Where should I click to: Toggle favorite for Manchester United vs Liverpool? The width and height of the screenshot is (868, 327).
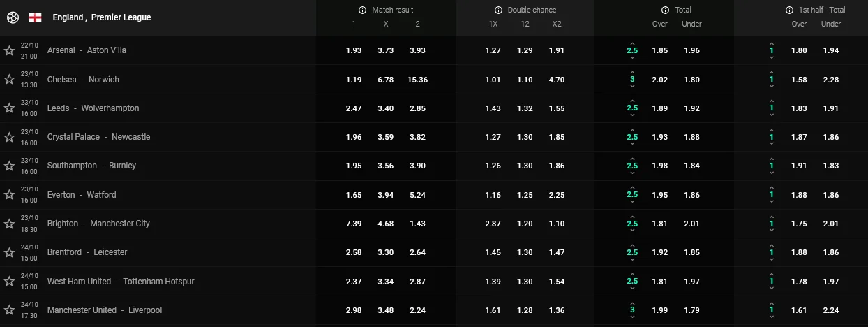(9, 310)
